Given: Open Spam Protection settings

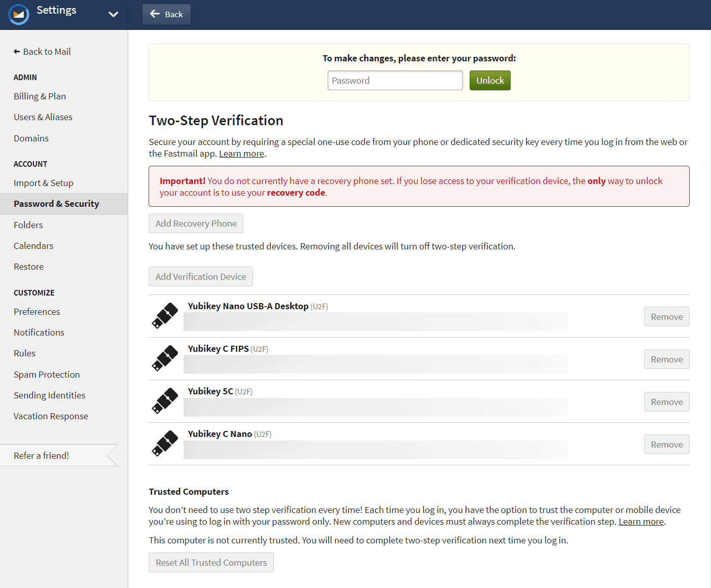Looking at the screenshot, I should coord(47,375).
